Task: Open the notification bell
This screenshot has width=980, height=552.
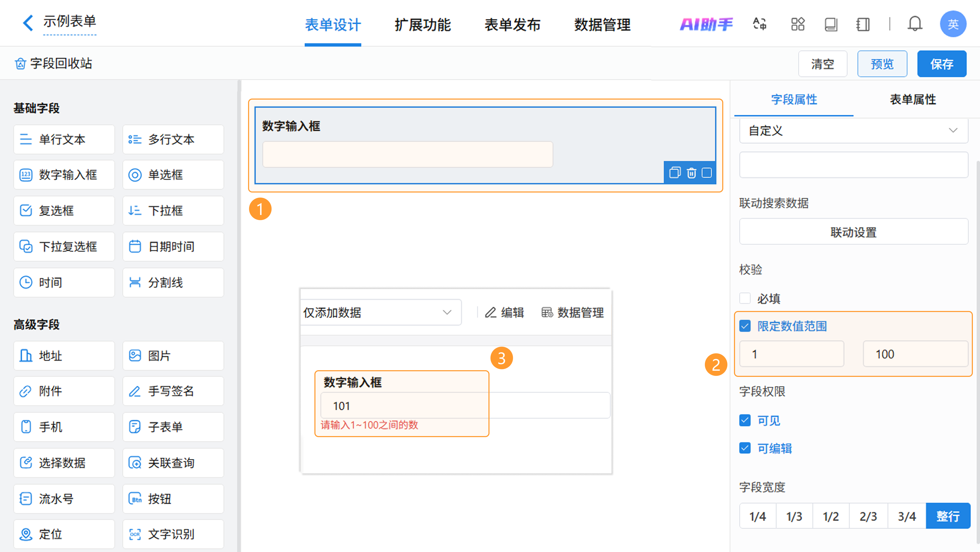Action: (915, 24)
